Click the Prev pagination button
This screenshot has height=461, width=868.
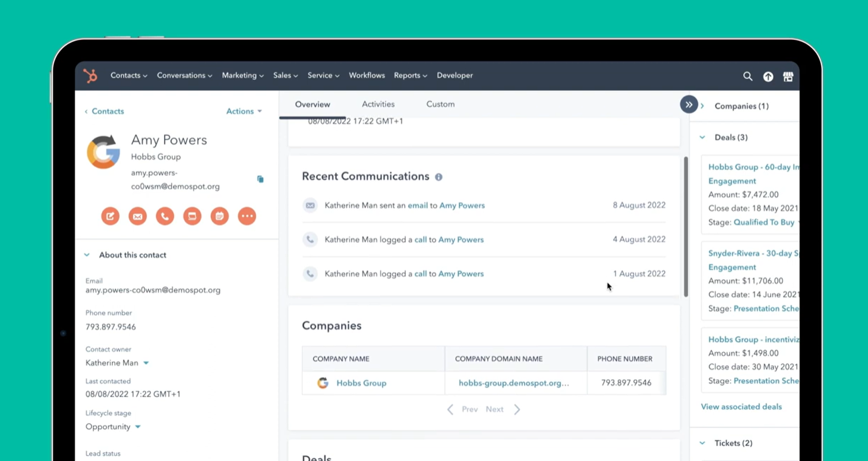coord(469,409)
